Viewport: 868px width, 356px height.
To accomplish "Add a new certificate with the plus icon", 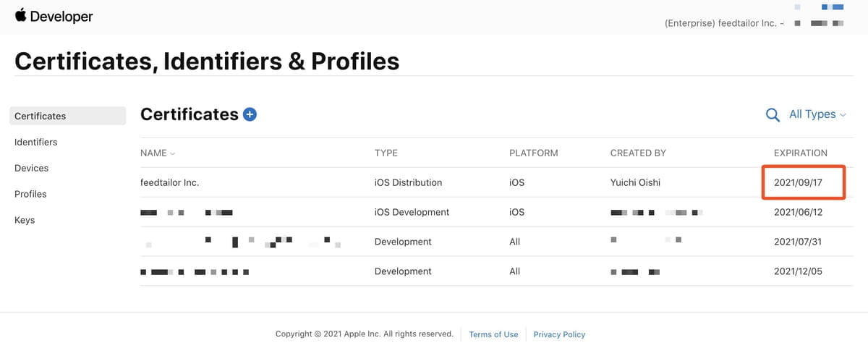I will [250, 114].
